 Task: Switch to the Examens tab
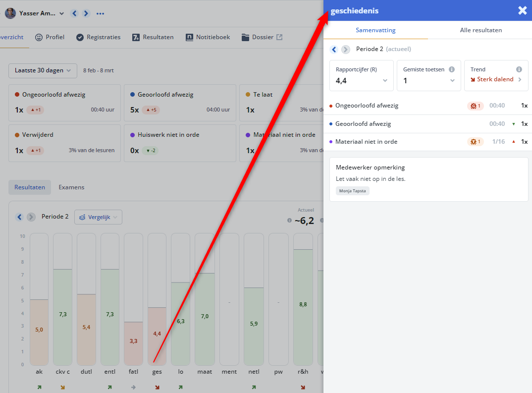pos(71,187)
